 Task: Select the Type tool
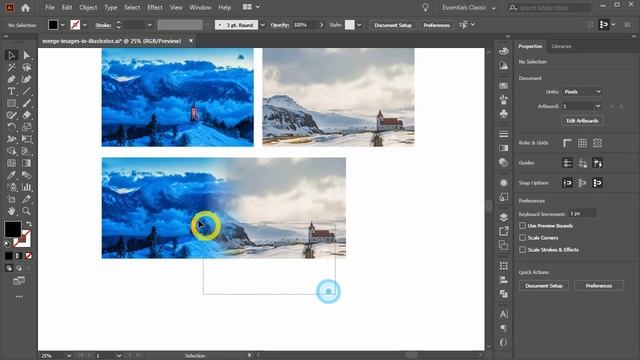pos(11,91)
